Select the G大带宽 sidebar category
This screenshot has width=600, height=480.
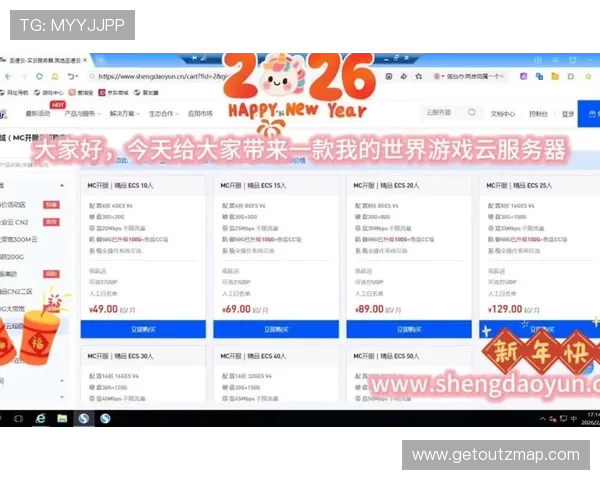pos(13,309)
